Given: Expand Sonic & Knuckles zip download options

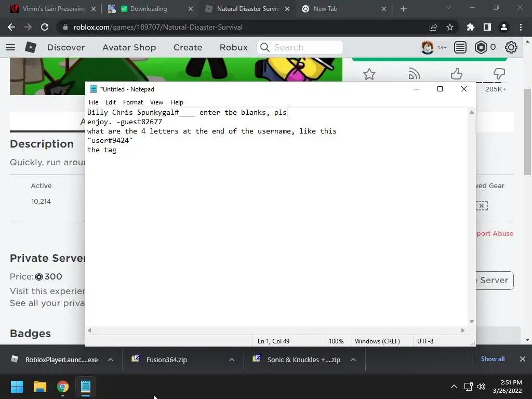Looking at the screenshot, I should (x=353, y=360).
